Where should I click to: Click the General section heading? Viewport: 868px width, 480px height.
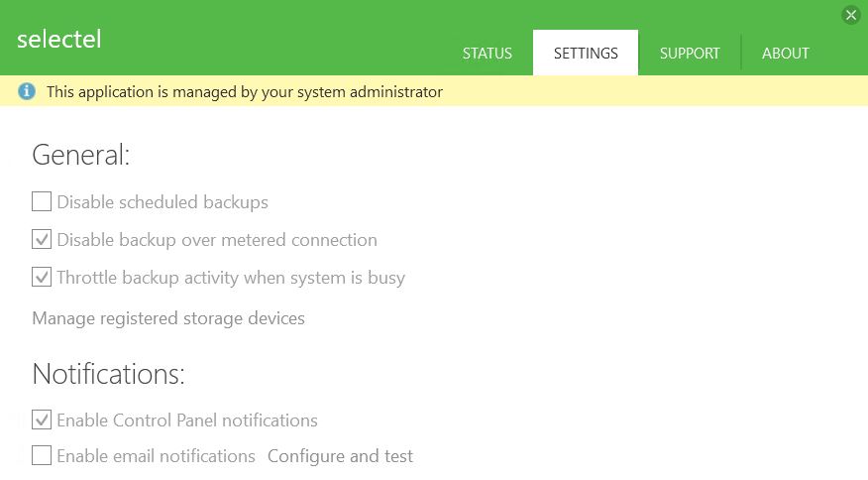(81, 155)
